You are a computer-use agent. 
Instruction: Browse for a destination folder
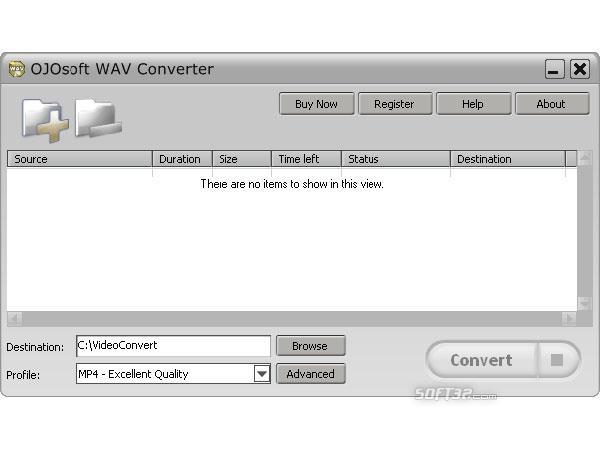point(310,346)
